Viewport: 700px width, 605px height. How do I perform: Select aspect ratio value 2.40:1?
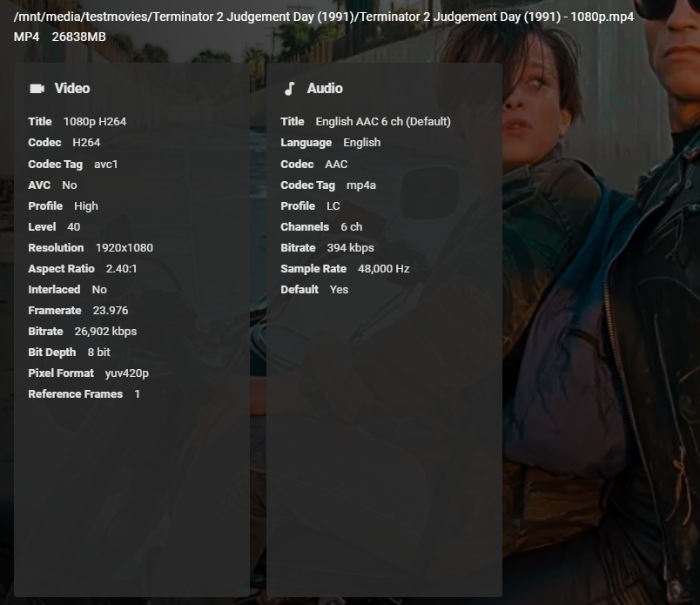click(x=121, y=269)
